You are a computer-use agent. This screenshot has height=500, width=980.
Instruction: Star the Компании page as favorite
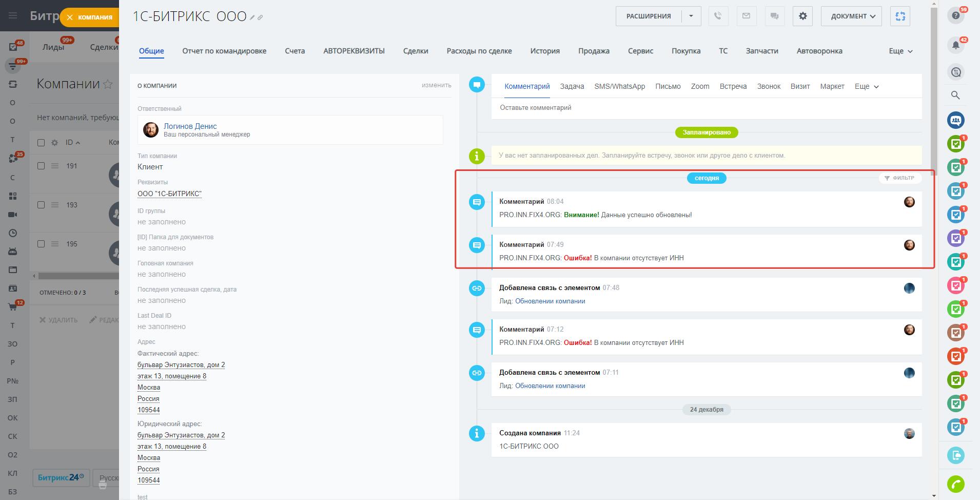[108, 84]
